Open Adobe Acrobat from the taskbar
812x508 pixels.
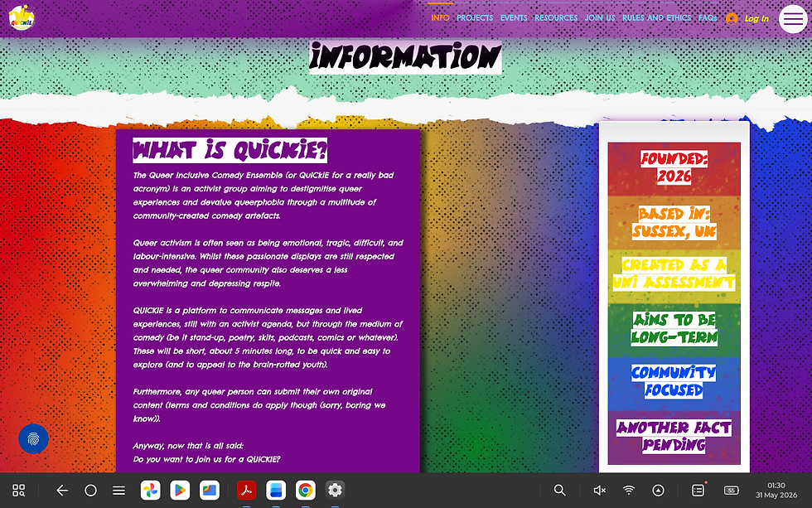pos(247,490)
